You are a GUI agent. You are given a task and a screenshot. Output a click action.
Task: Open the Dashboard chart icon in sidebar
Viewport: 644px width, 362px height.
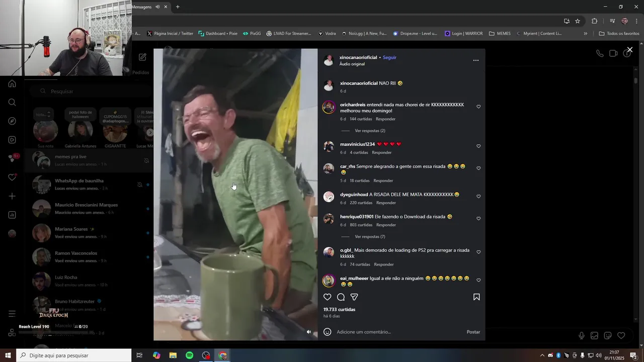[12, 215]
